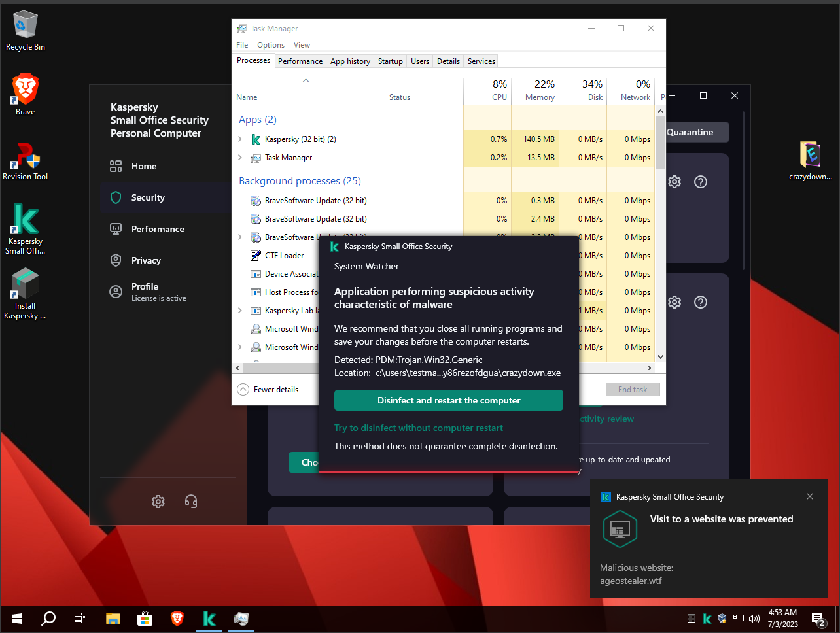
Task: Switch to the Services tab
Action: [x=481, y=61]
